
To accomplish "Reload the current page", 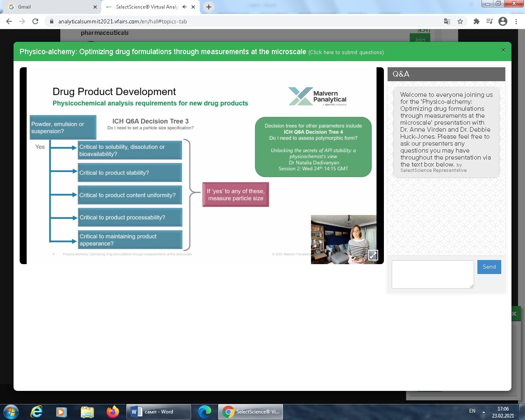I will (35, 21).
